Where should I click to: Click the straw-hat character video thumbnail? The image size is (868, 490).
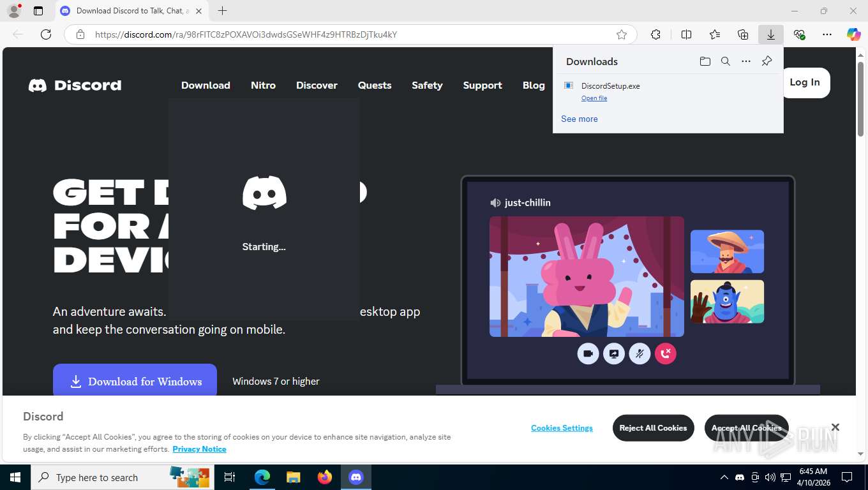click(x=727, y=251)
